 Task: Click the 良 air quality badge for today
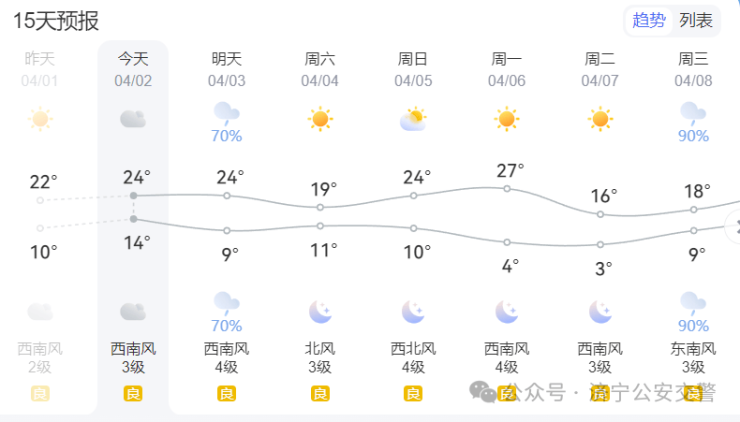(133, 394)
